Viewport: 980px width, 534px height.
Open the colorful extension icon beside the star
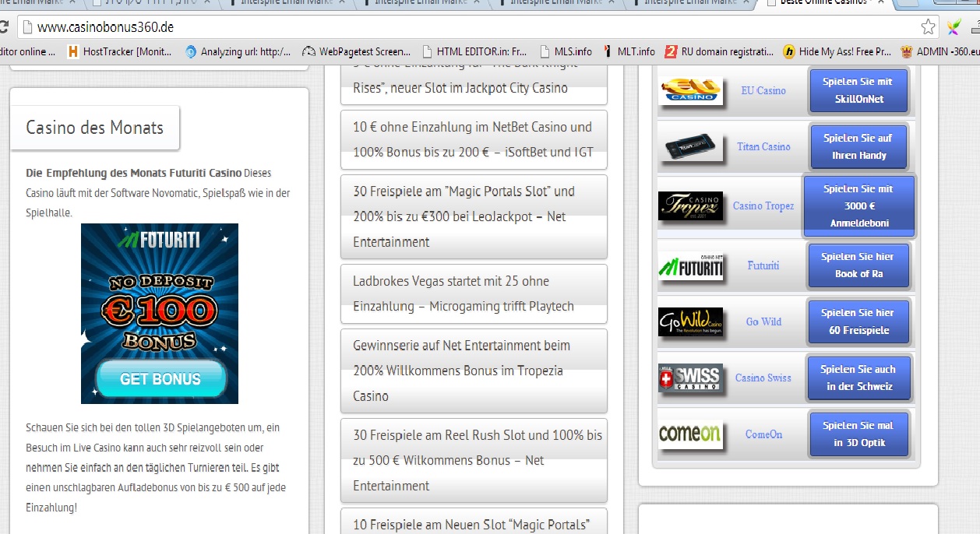tap(954, 27)
